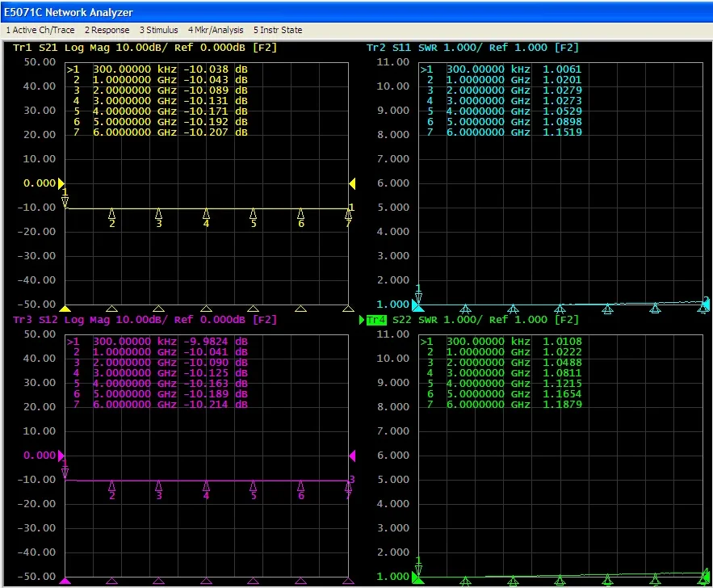
Task: Activate Tr3 S12 Log Mag trace title
Action: coord(145,320)
